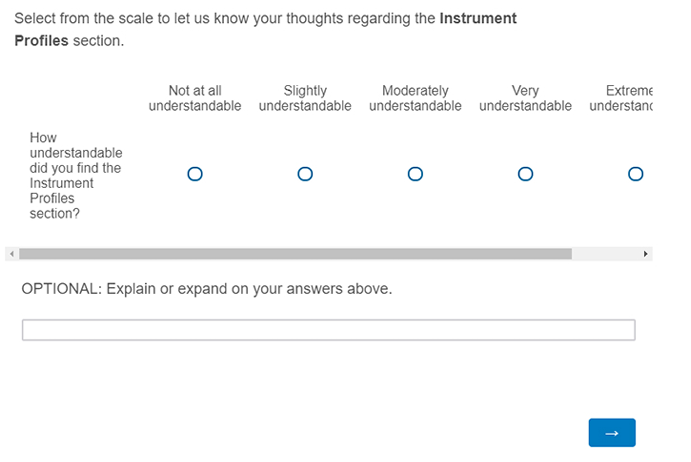Click the 'Very understandable' column header text
This screenshot has height=462, width=691.
click(x=525, y=98)
